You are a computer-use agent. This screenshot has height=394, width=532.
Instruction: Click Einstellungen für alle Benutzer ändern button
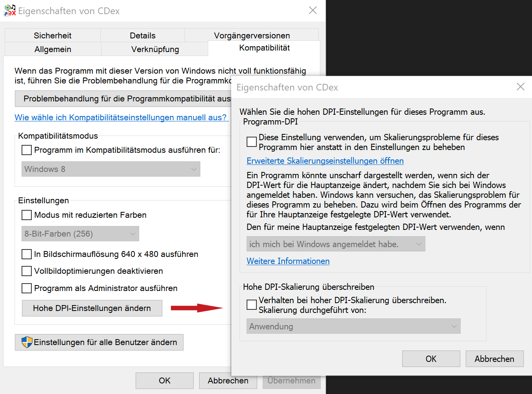coord(99,342)
